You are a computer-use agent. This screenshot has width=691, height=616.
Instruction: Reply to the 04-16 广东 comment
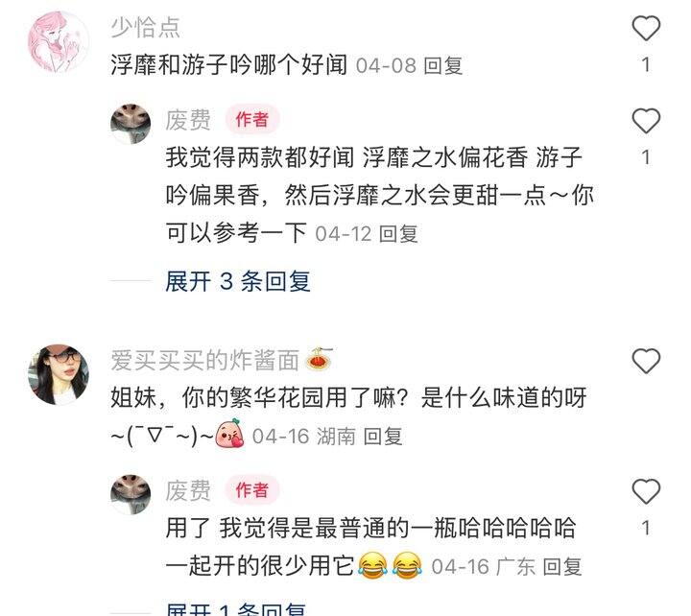[562, 566]
